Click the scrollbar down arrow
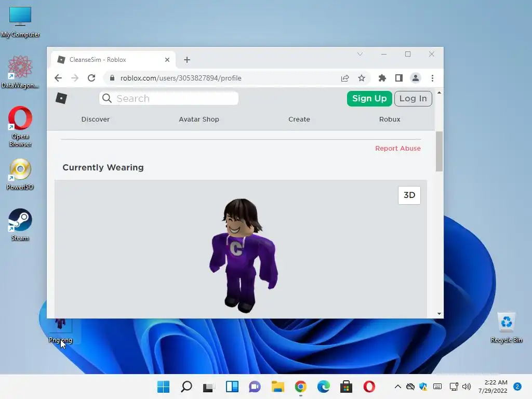This screenshot has width=532, height=399. (x=439, y=314)
